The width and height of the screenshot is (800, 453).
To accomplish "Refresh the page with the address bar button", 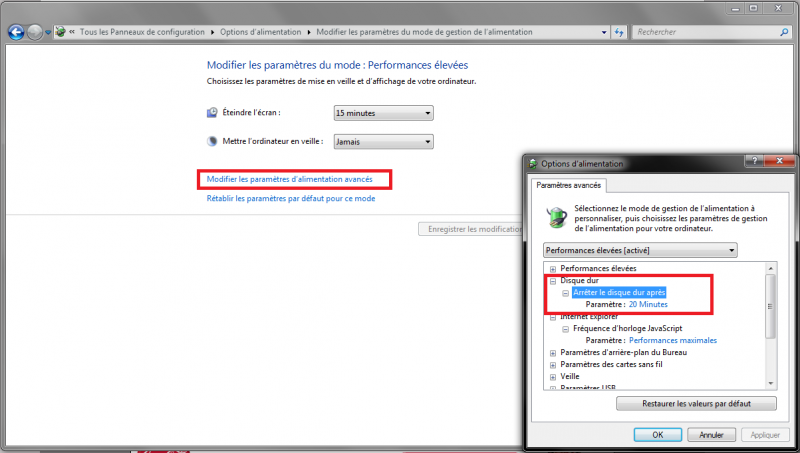I will coord(619,32).
